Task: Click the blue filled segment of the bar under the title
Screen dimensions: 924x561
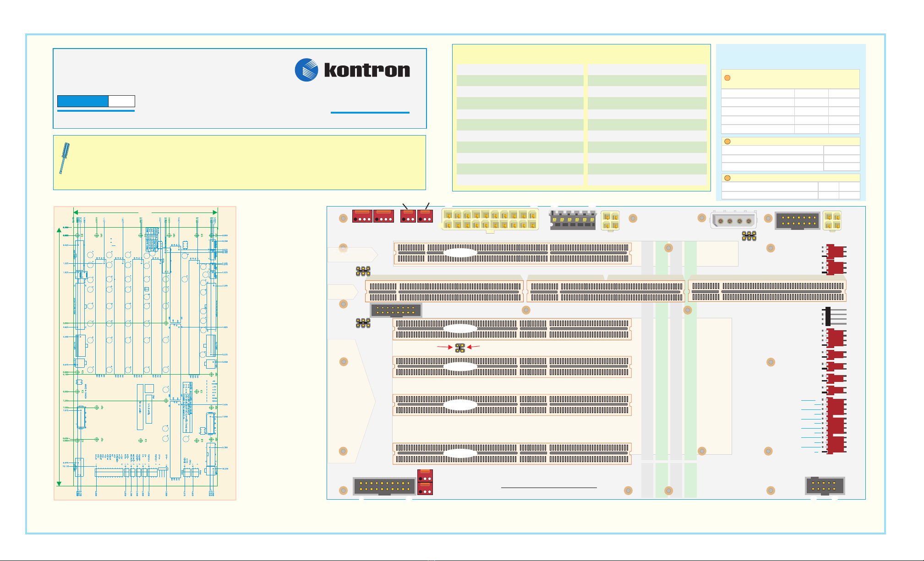Action: (x=83, y=101)
